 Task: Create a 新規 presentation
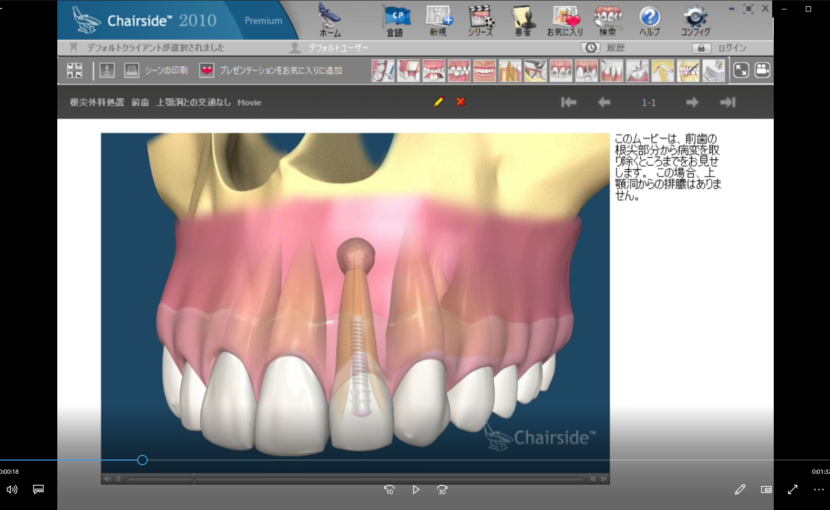[x=439, y=21]
